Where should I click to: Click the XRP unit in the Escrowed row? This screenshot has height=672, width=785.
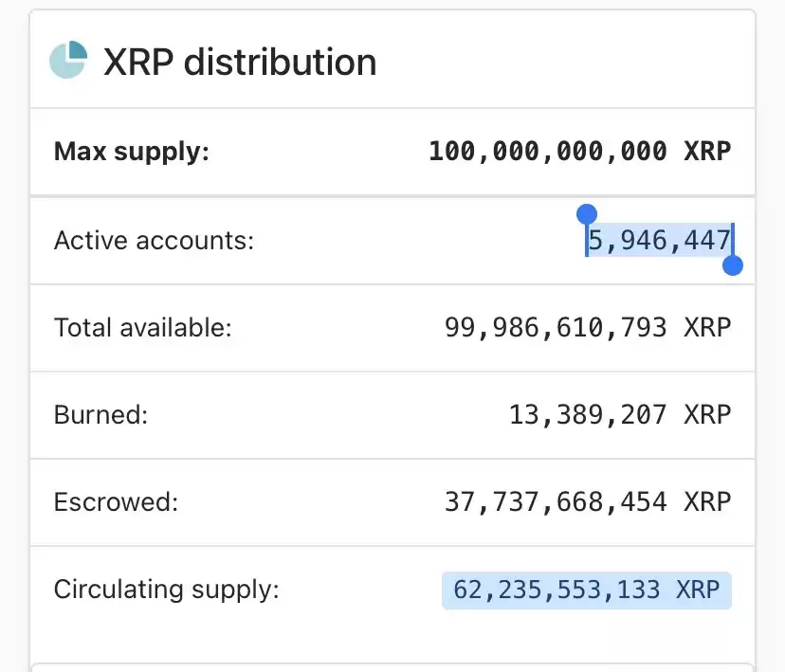point(707,502)
